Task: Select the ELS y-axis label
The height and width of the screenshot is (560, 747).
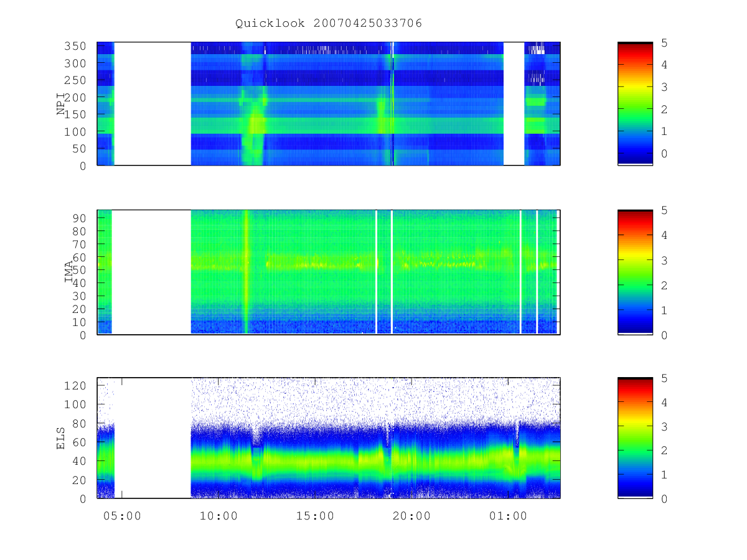Action: click(x=62, y=438)
